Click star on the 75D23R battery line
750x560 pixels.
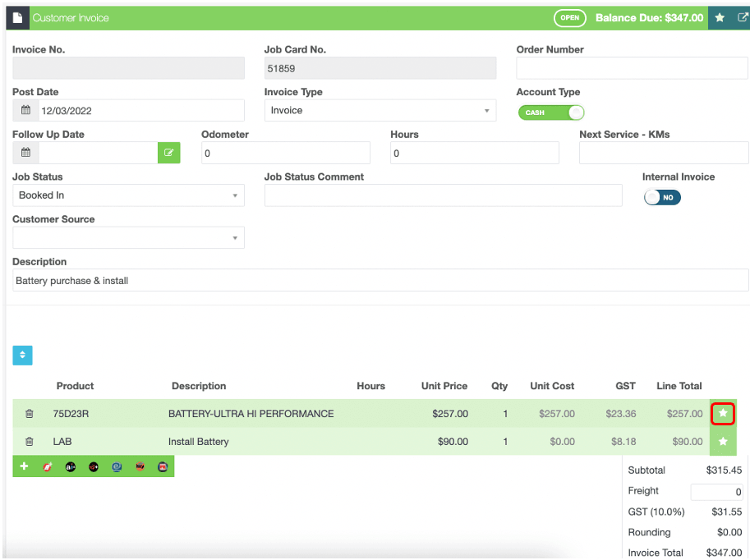(723, 414)
